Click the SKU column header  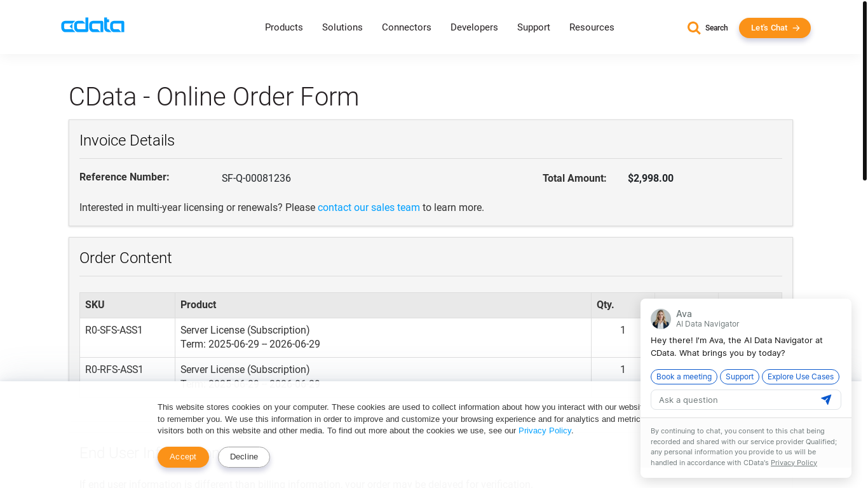127,305
